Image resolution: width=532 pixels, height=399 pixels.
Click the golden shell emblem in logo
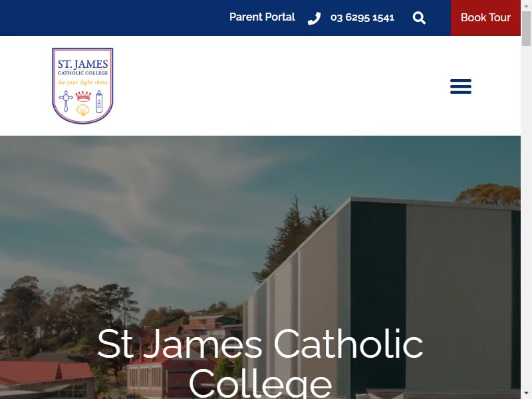pyautogui.click(x=82, y=110)
